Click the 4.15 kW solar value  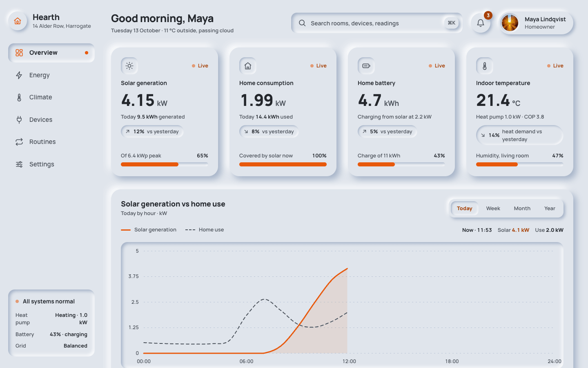(x=144, y=100)
